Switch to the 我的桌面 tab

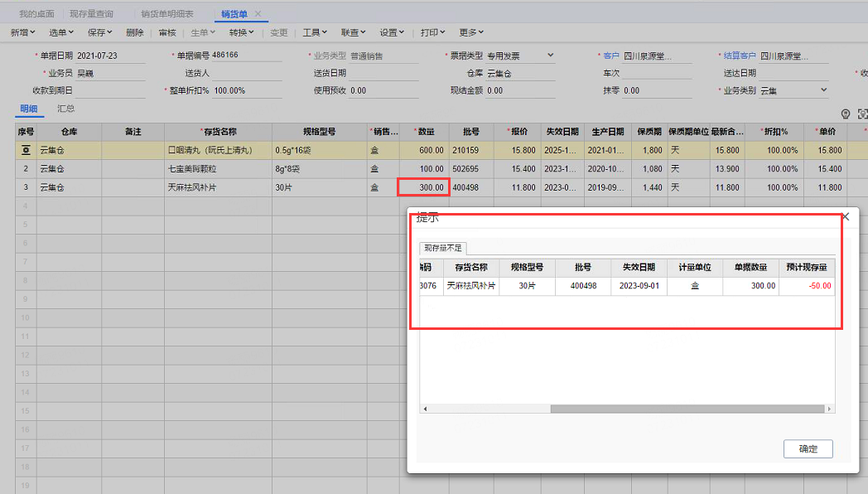point(36,14)
